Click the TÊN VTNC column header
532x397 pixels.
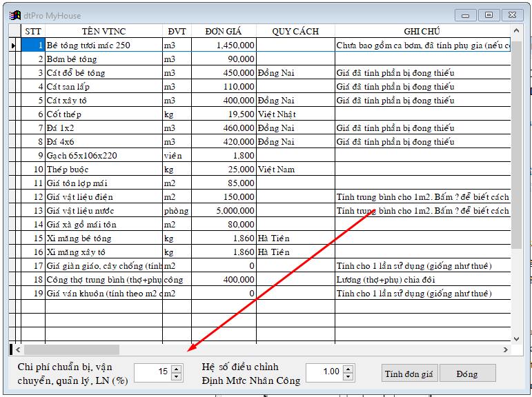coord(104,31)
